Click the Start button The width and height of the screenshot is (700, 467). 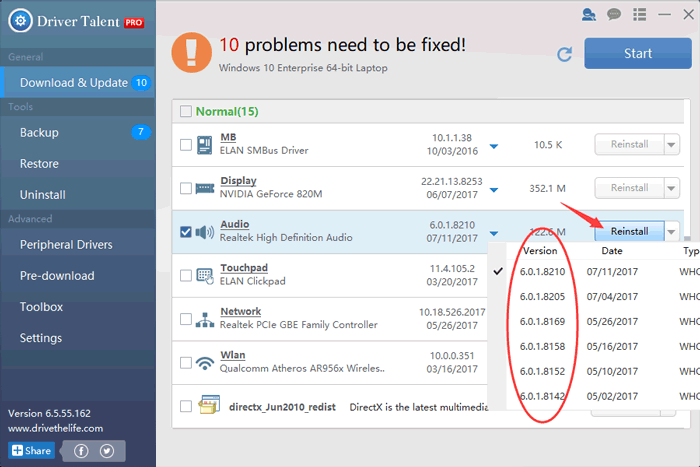pos(638,54)
